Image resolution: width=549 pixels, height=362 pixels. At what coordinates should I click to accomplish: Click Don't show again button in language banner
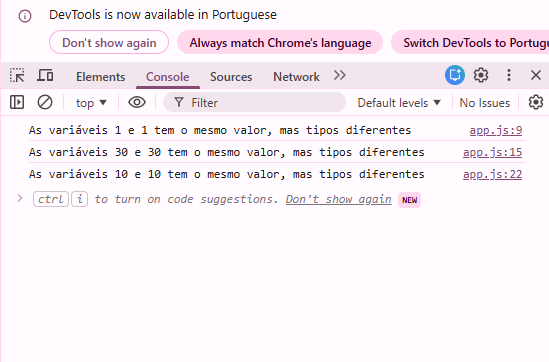(109, 42)
